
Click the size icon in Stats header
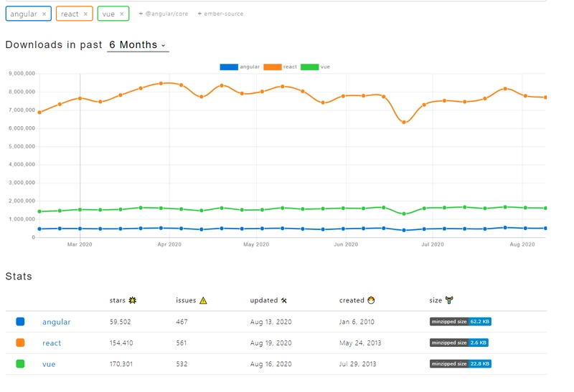[x=449, y=300]
